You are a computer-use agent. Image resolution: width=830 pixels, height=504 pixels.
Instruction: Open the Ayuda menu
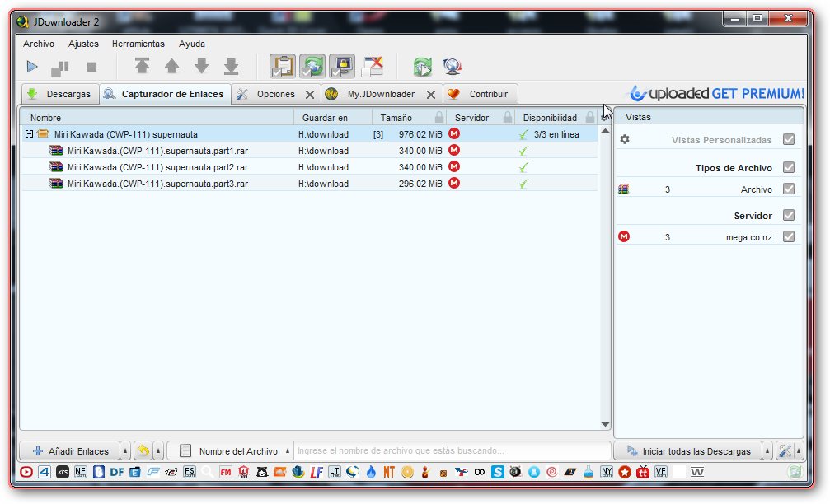(191, 44)
